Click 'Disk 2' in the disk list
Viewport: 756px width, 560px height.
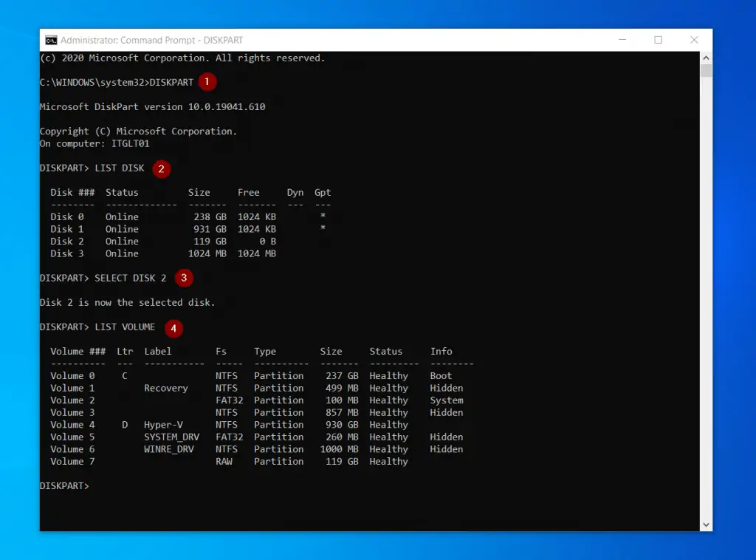[x=66, y=241]
